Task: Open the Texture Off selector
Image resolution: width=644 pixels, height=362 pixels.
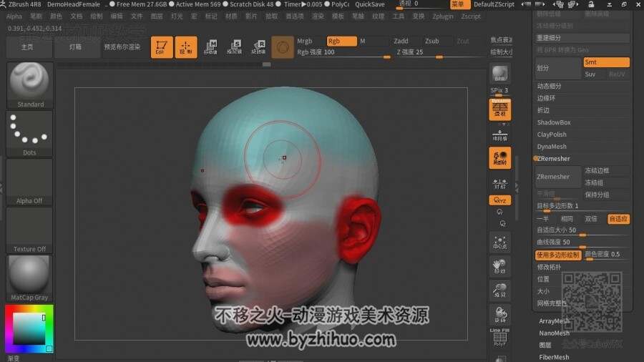Action: (x=29, y=230)
